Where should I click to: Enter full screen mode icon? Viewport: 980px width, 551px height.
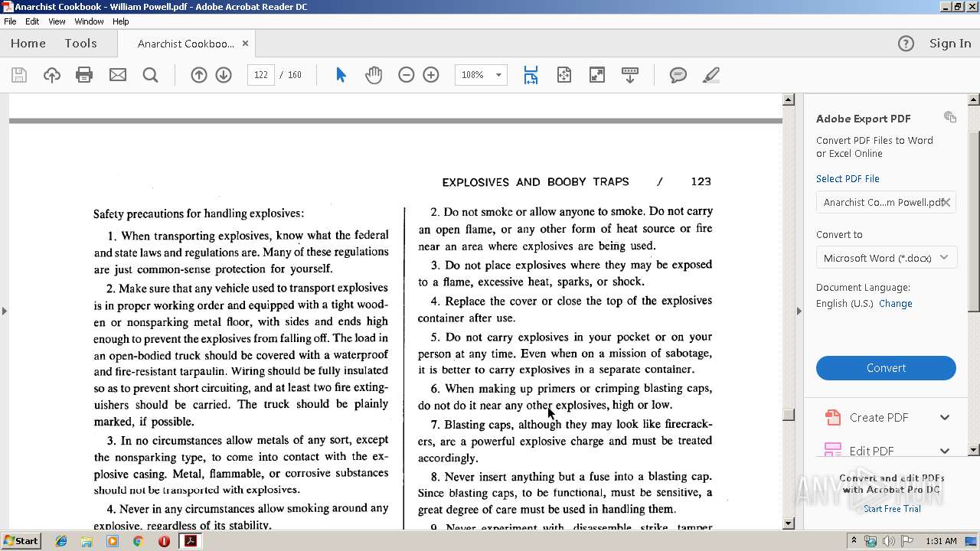[597, 75]
